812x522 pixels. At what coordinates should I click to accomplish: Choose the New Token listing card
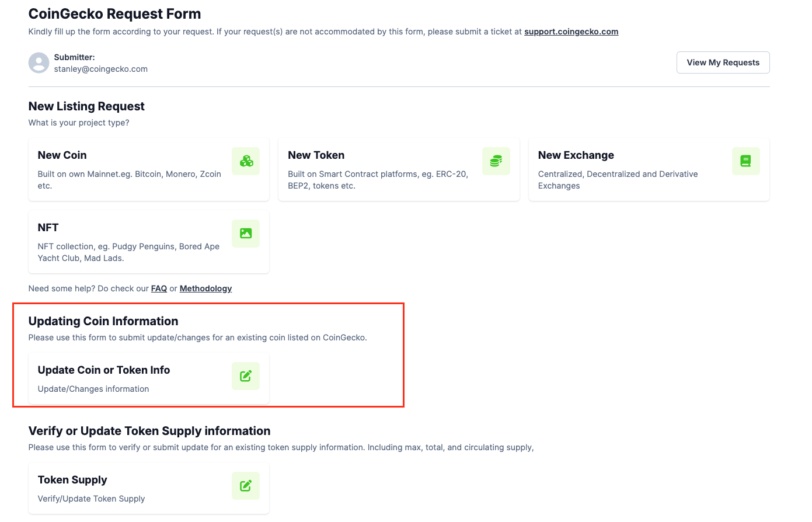[x=399, y=169]
